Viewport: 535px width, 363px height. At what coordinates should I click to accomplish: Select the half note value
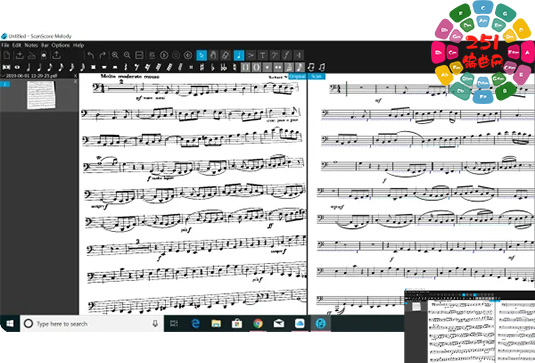pos(28,67)
